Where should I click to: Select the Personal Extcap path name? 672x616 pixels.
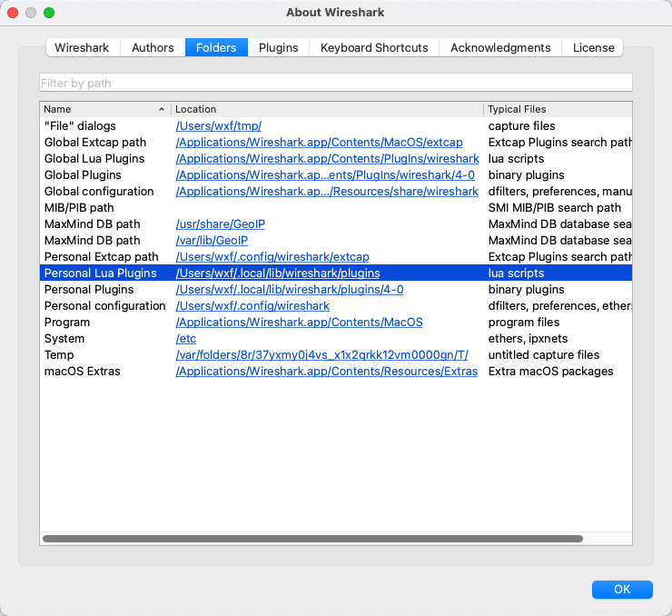101,257
